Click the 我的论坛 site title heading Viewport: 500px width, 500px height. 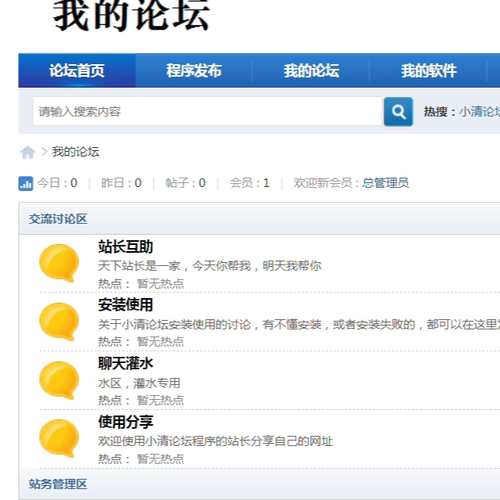tap(131, 15)
